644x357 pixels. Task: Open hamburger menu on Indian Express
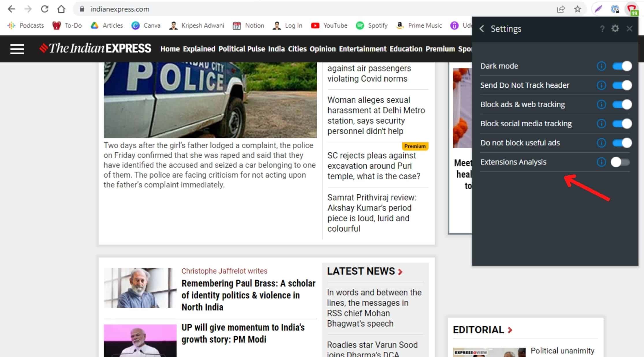[x=17, y=49]
